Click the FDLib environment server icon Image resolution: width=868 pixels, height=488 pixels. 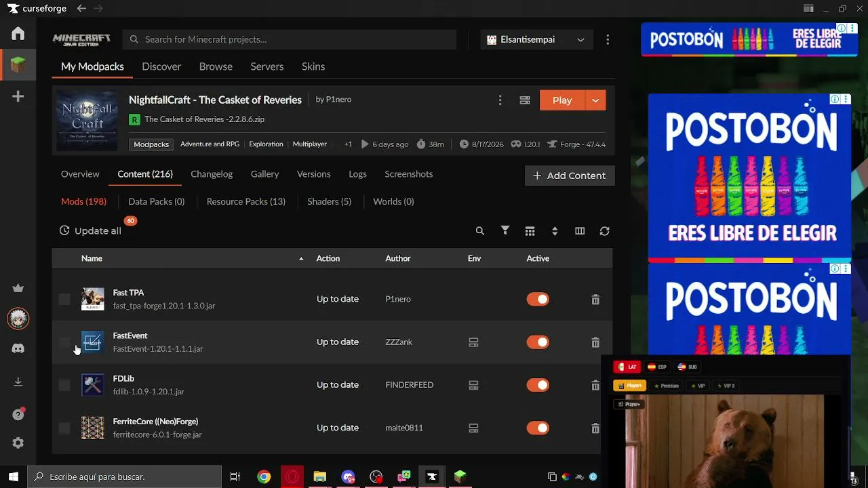[x=473, y=385]
